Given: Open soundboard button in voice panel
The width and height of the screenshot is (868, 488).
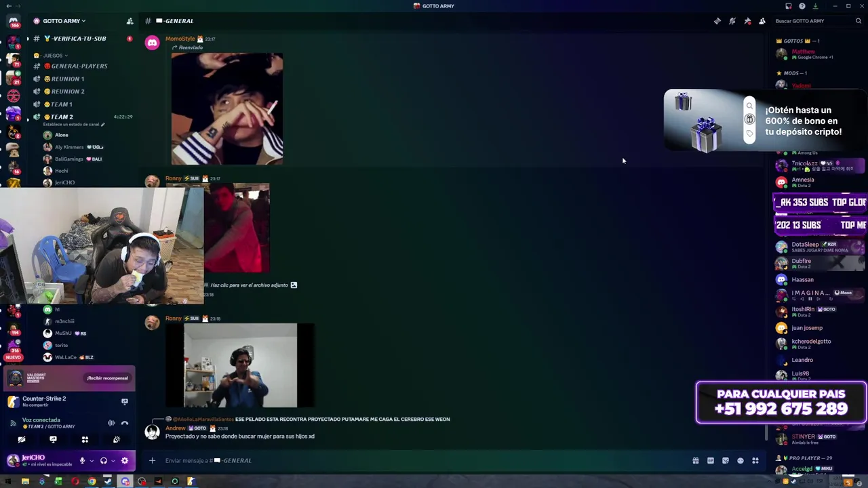Looking at the screenshot, I should 117,439.
